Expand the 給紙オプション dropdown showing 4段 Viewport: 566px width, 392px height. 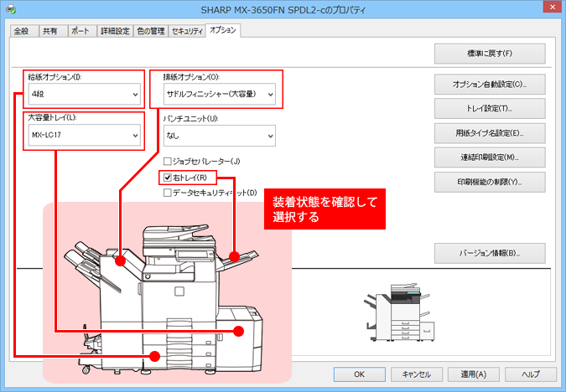point(85,94)
